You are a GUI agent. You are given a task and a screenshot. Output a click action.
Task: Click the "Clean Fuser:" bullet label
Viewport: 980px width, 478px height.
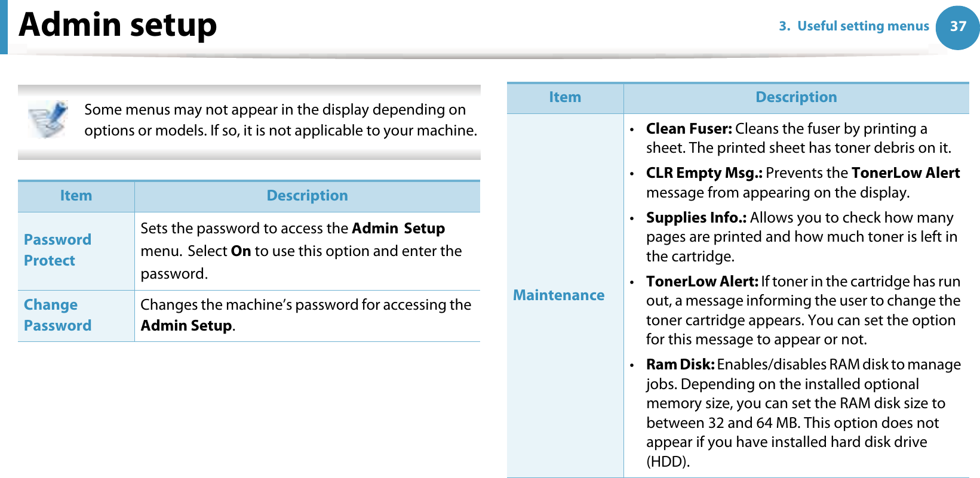689,129
